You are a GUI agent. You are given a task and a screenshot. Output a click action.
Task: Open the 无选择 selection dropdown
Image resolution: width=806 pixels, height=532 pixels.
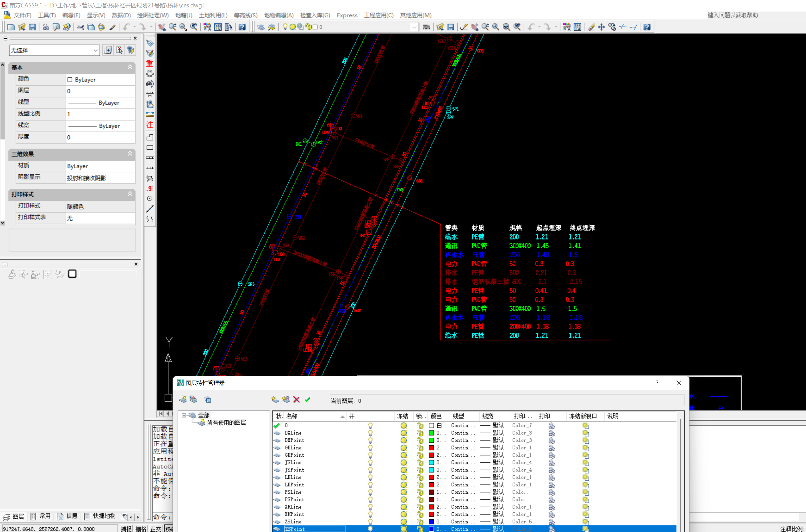tap(54, 50)
